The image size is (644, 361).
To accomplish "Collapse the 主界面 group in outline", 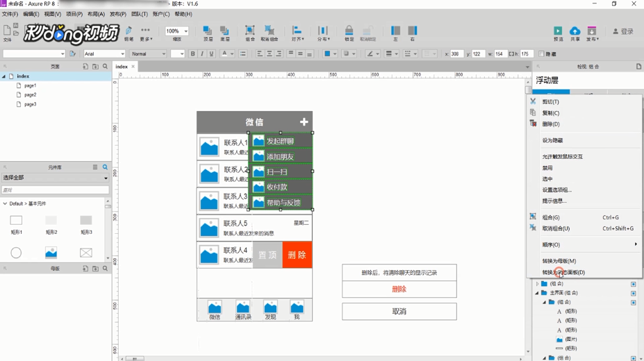I will [537, 293].
